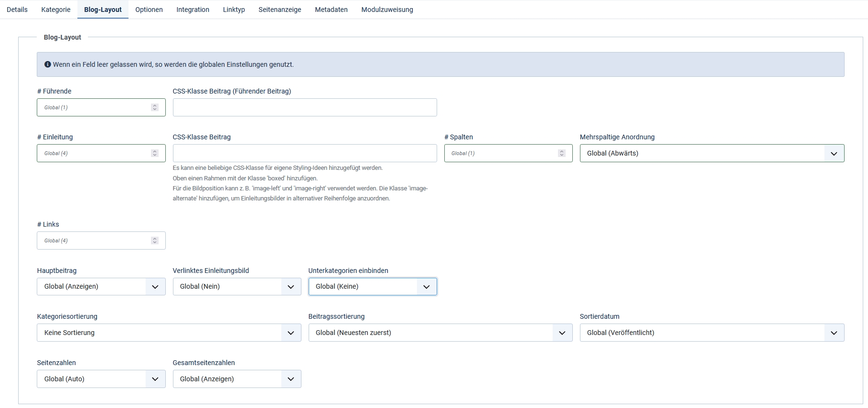Focus the CSS-Klasse Beitrag (Führender Beitrag) field
The width and height of the screenshot is (868, 408).
(305, 107)
